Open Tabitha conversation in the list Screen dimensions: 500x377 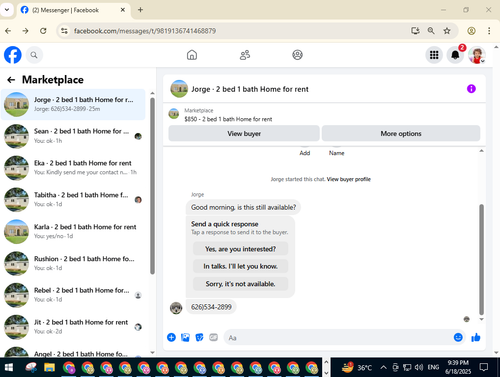(73, 200)
